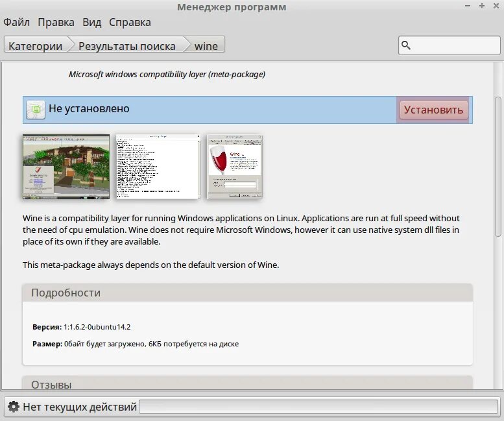Click the Подробности section header
Viewport: 504px width, 421px height.
tap(248, 293)
